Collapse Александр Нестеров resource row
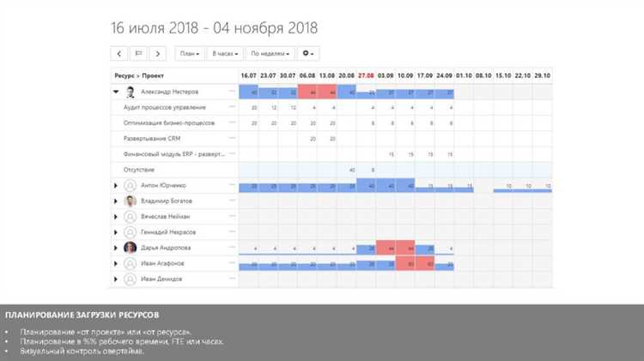Screen dimensions: 644x361 (116, 92)
